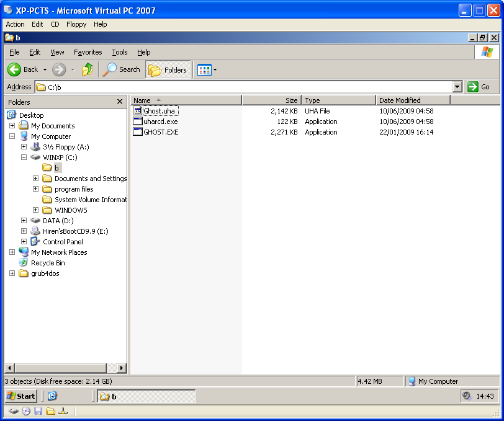
Task: Expand My Network Places node
Action: coord(12,252)
